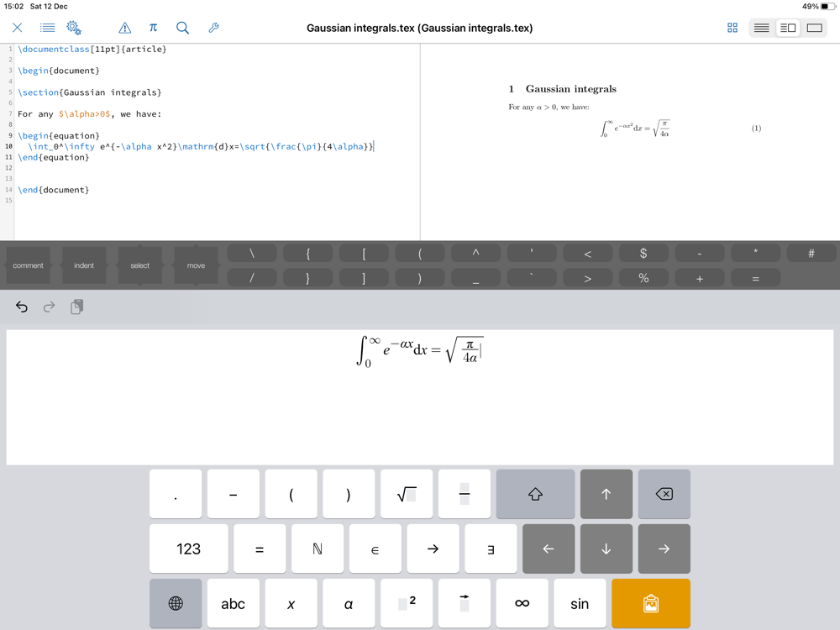840x630 pixels.
Task: Insert a fraction template
Action: point(465,494)
